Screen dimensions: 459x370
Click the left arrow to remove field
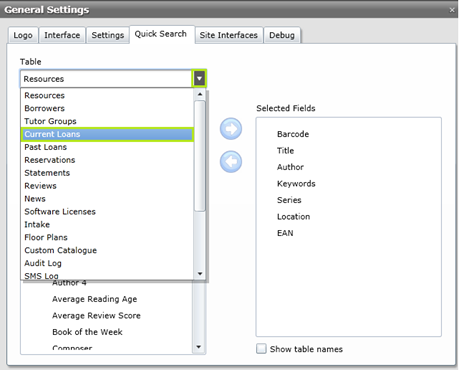click(x=231, y=162)
